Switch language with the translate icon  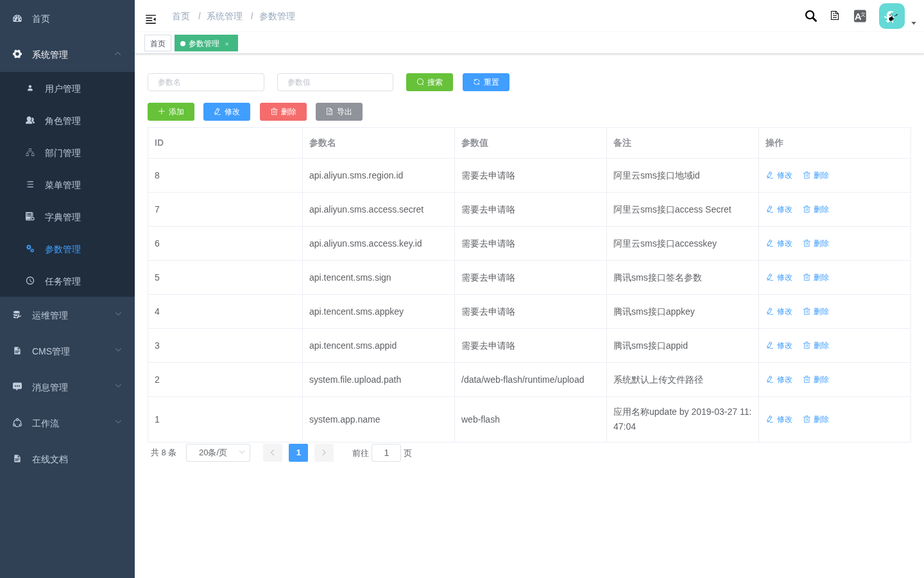860,16
